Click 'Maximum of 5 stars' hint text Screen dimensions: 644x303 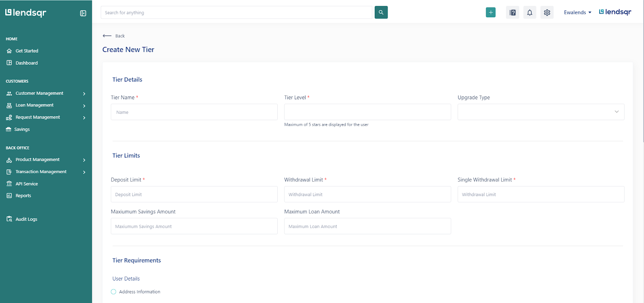tap(326, 125)
